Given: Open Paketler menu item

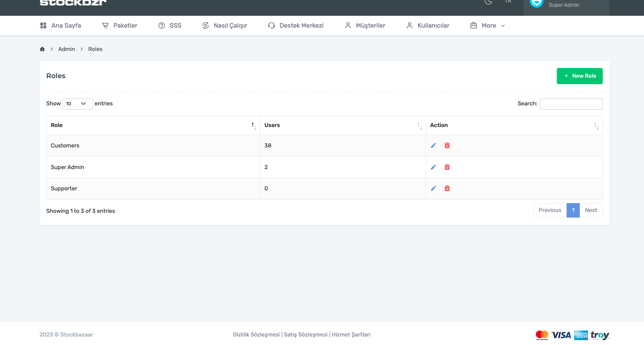Looking at the screenshot, I should pos(120,25).
